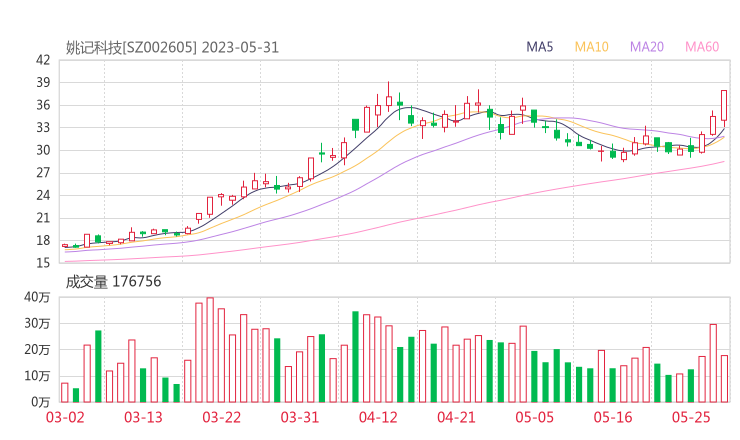Click the 27 price axis label

click(x=43, y=173)
